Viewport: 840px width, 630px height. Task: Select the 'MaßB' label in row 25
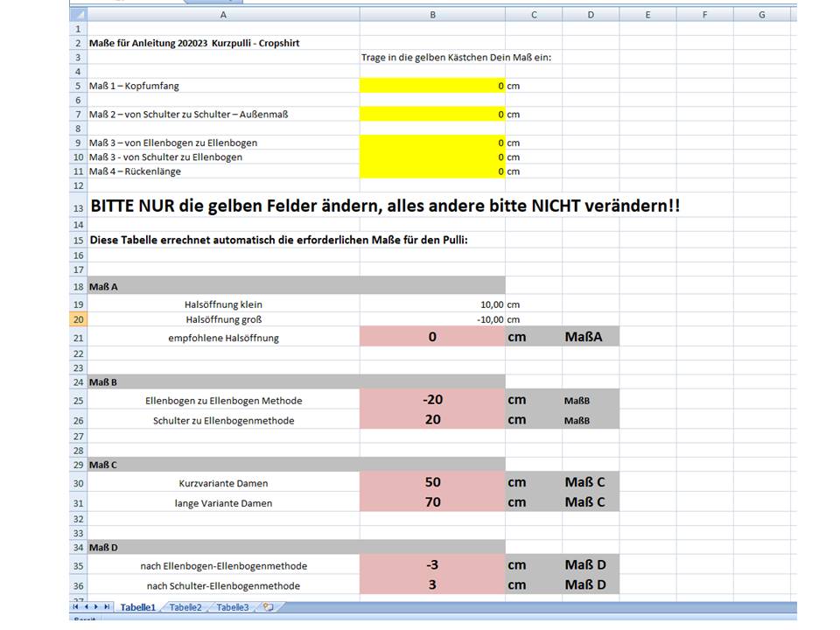(x=577, y=401)
